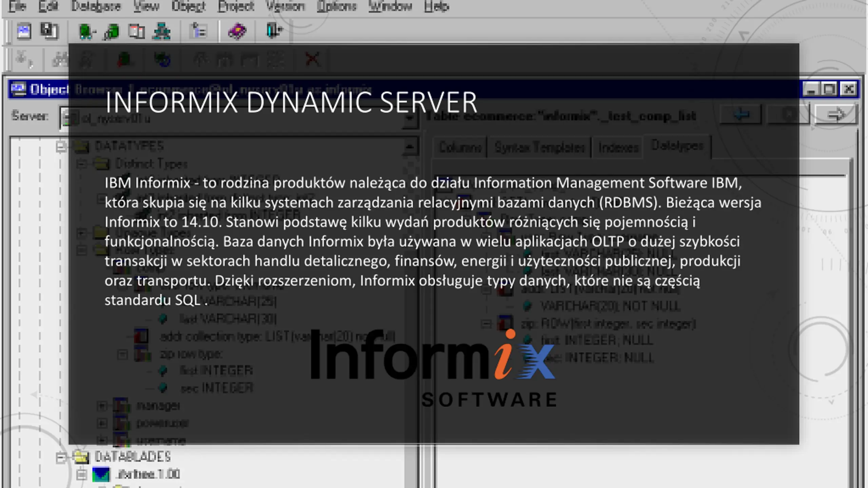
Task: Select 'first INTEGER' in the left tree
Action: (216, 371)
